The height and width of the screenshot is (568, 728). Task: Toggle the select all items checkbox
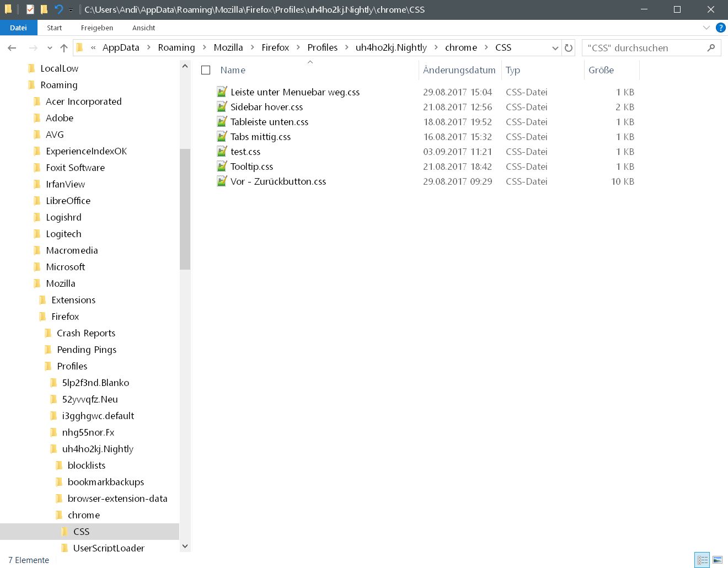pyautogui.click(x=206, y=70)
